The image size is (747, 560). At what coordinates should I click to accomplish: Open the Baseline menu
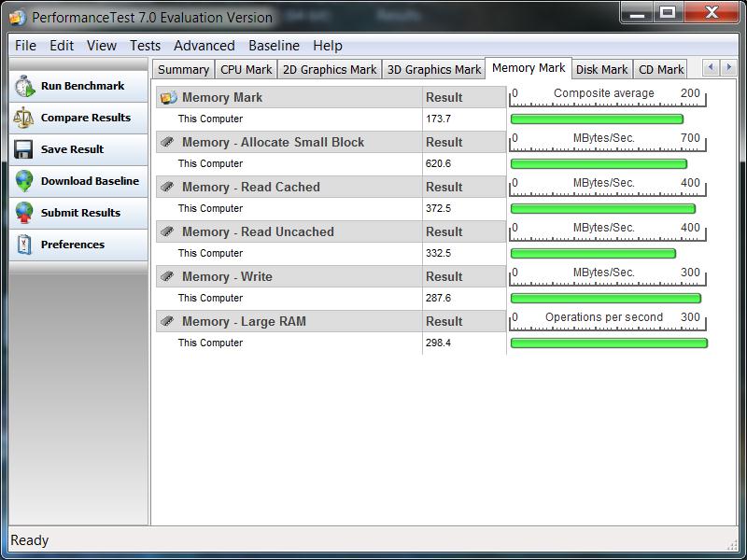coord(274,46)
